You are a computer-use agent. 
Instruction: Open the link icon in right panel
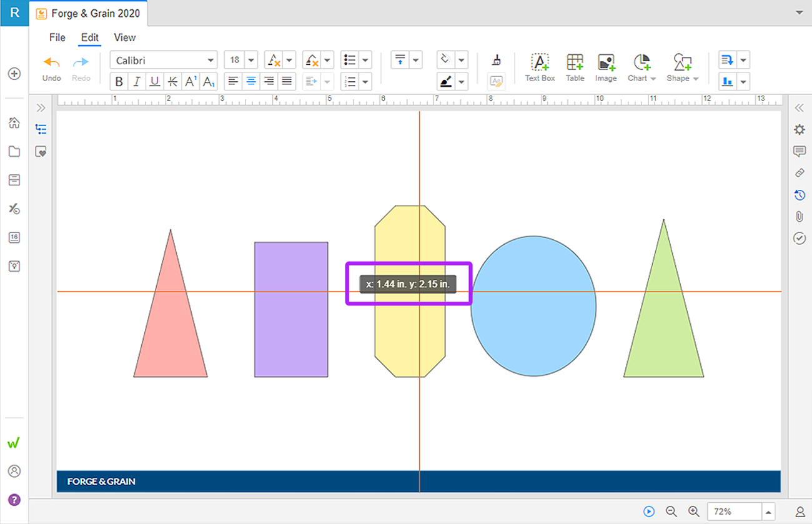(x=800, y=173)
